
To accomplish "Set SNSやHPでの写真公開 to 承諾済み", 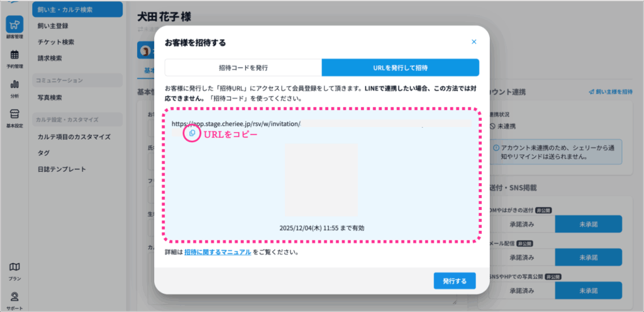I will (521, 291).
